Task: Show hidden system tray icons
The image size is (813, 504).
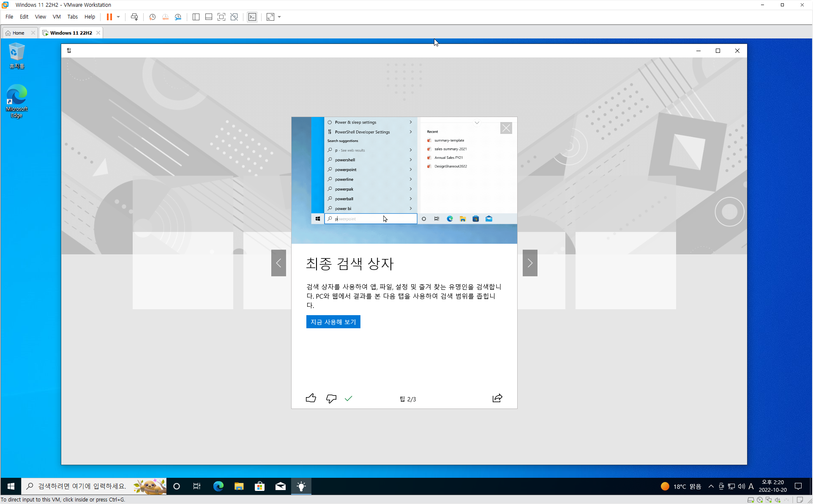Action: [711, 486]
